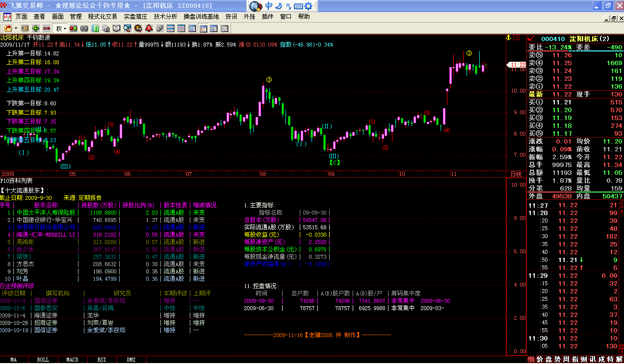Switch to the MACD indicator tab
The width and height of the screenshot is (624, 364).
[x=72, y=360]
